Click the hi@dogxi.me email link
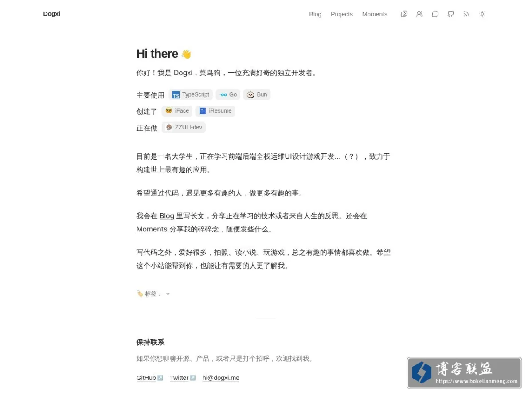Viewport: 532px width, 399px height. (x=221, y=378)
